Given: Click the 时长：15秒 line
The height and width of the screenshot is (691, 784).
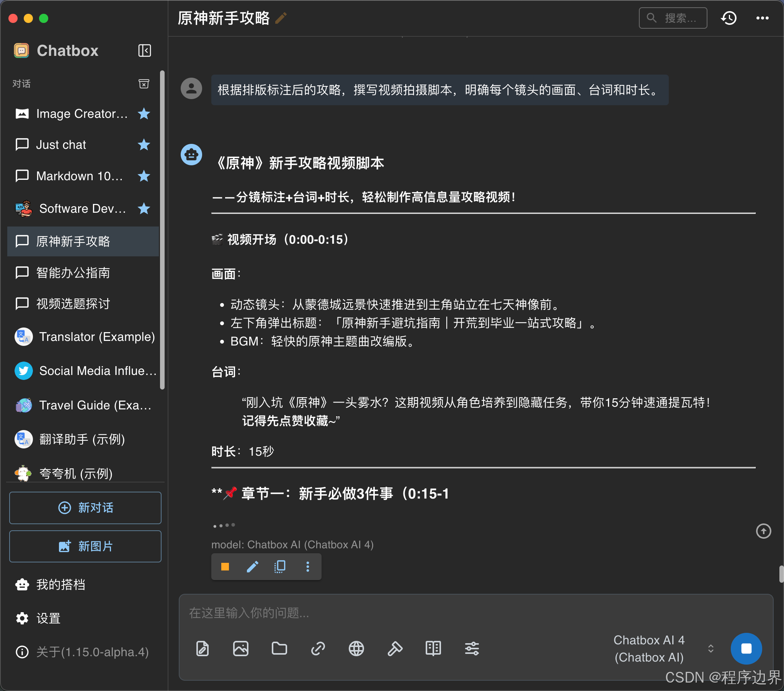Looking at the screenshot, I should (x=243, y=451).
